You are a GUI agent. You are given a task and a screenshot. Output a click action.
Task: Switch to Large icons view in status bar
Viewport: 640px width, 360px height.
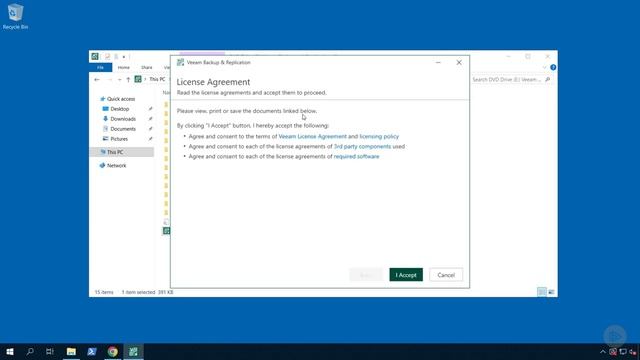pyautogui.click(x=551, y=292)
